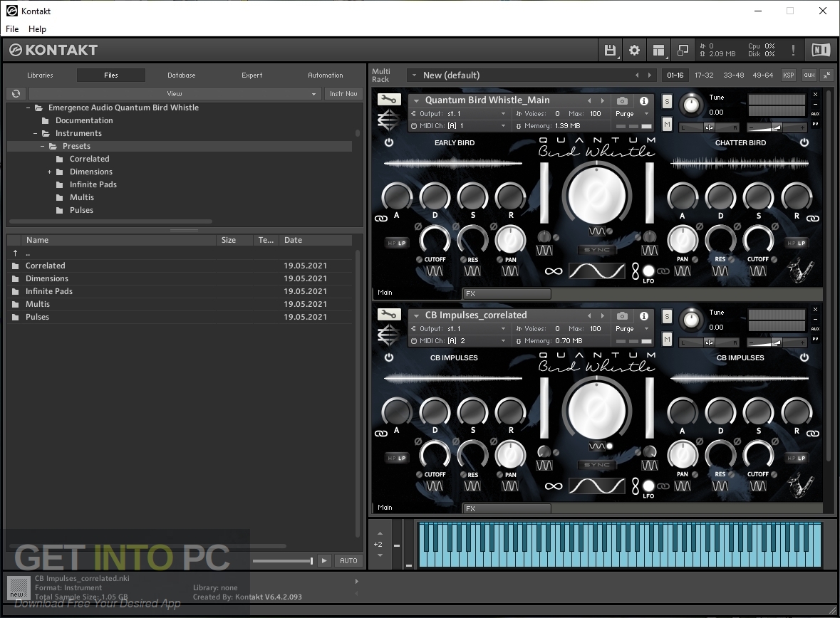Open the View dropdown in file browser

tap(175, 94)
